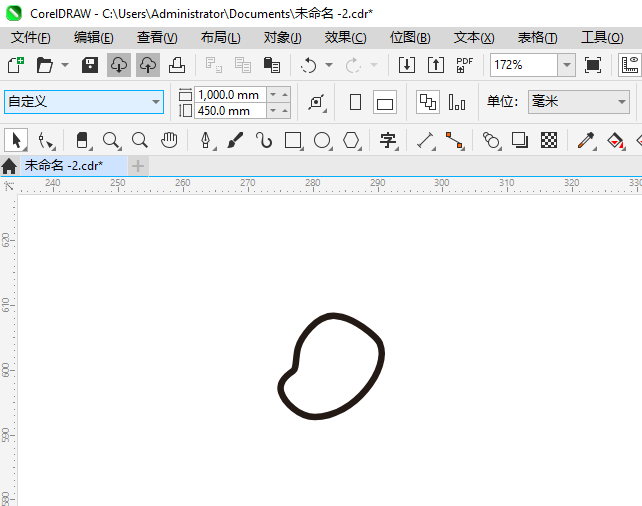The width and height of the screenshot is (642, 506).
Task: Open the 对象(J) menu
Action: click(283, 38)
